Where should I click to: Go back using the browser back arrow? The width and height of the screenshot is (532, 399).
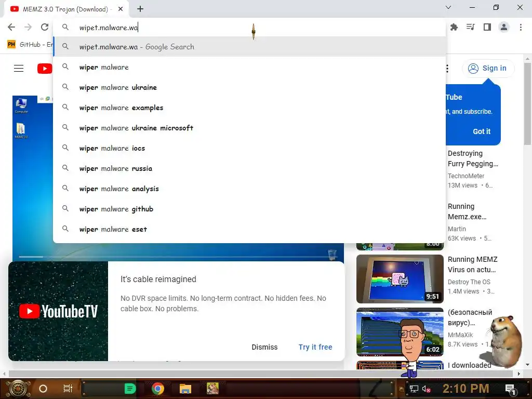11,27
